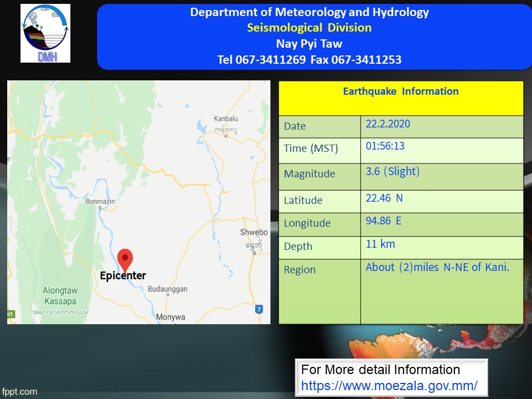Select the 'Latitude' label cell

tap(320, 202)
